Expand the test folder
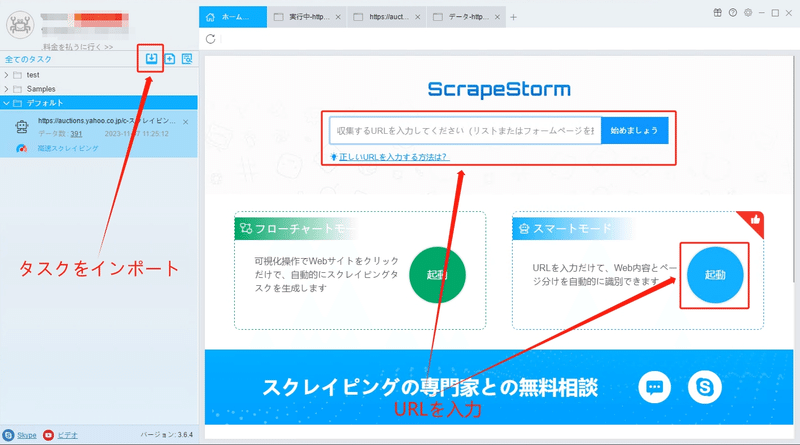This screenshot has width=800, height=445. pos(6,75)
